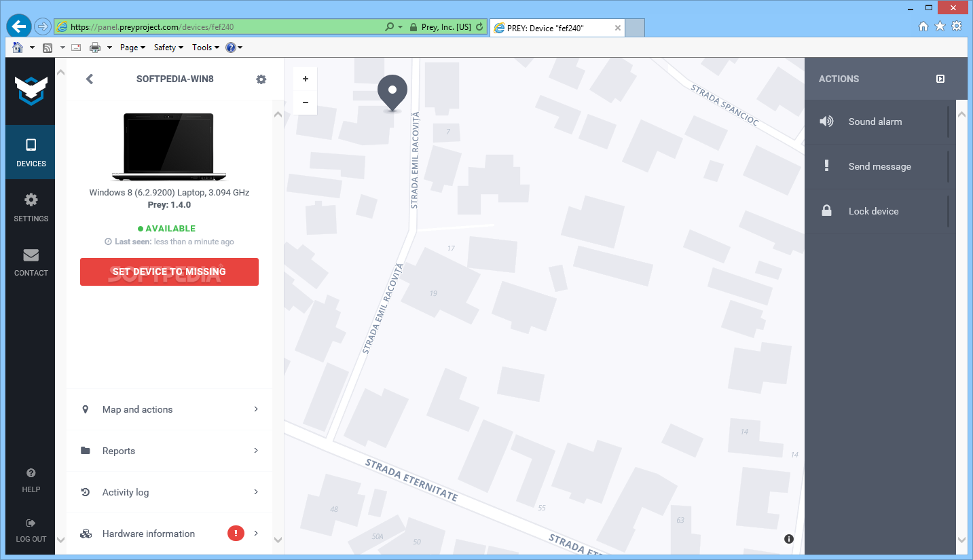This screenshot has width=973, height=560.
Task: Open the Safety menu
Action: click(x=168, y=48)
